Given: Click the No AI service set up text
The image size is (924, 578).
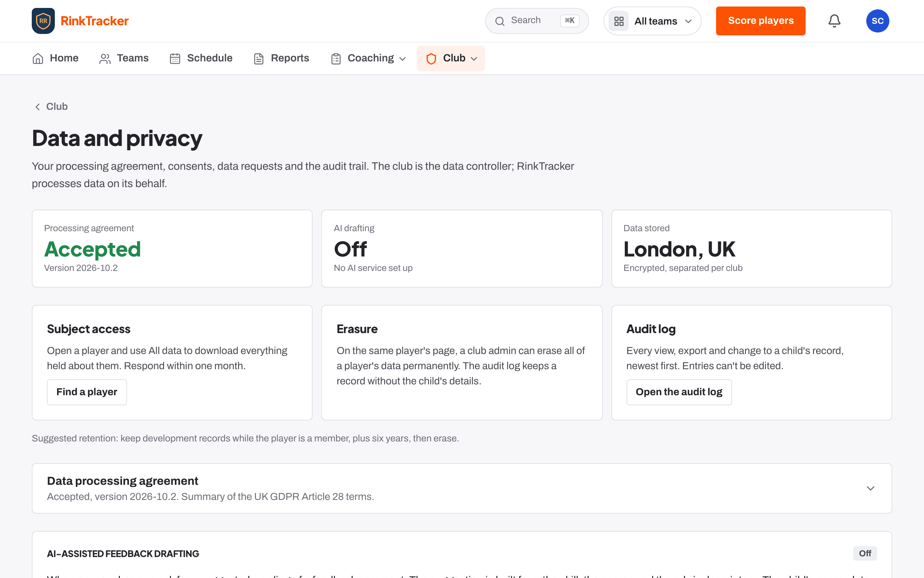Looking at the screenshot, I should click(373, 268).
